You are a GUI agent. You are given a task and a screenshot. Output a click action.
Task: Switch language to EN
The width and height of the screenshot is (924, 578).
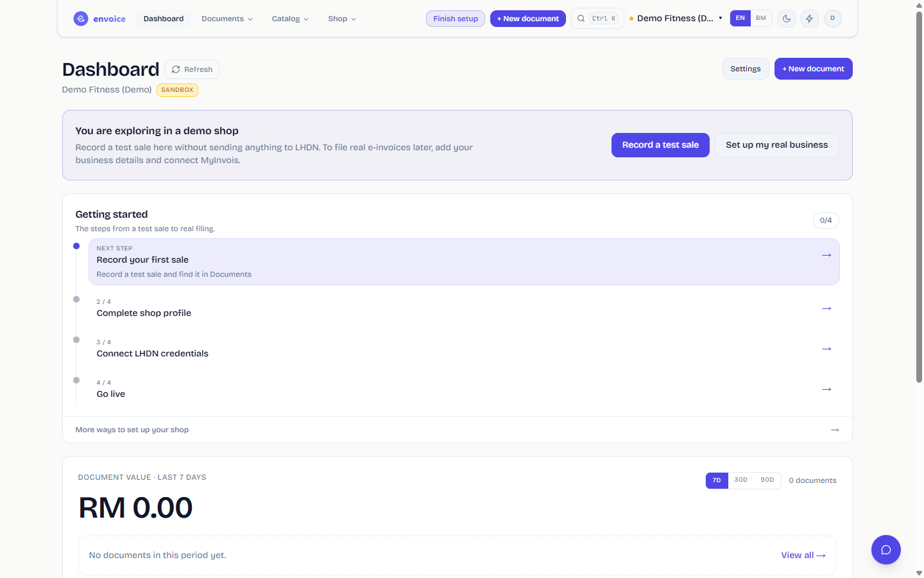tap(740, 18)
